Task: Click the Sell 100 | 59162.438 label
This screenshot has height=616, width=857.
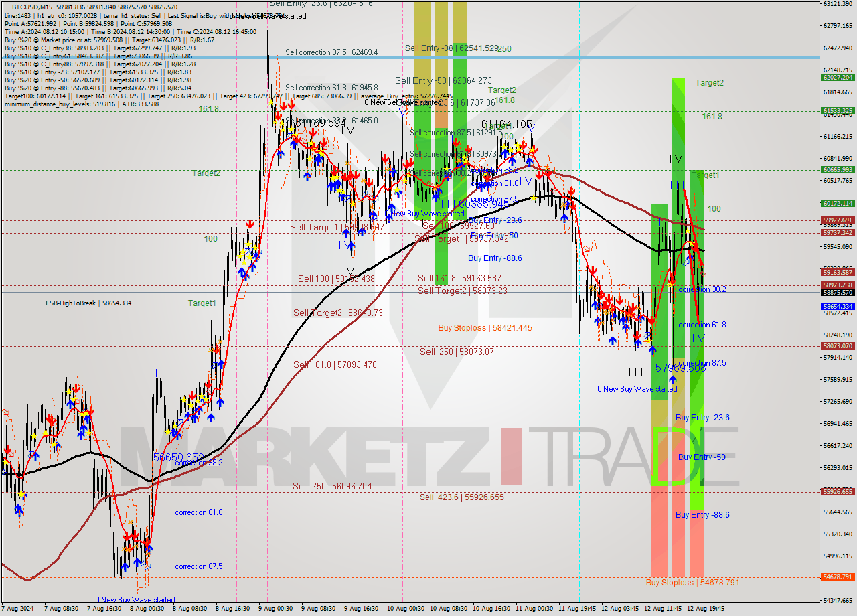Action: click(336, 279)
